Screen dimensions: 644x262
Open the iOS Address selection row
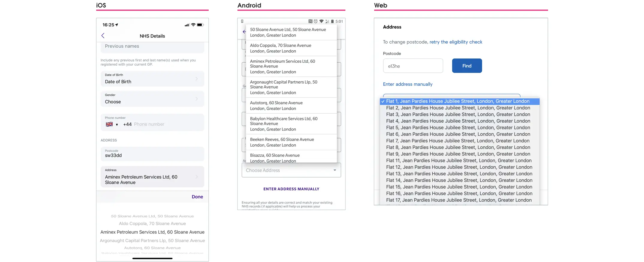point(152,177)
